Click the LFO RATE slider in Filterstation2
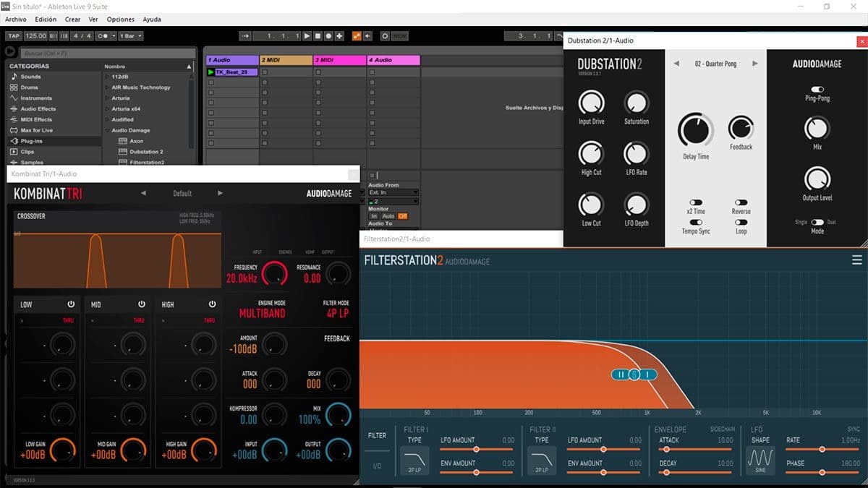This screenshot has width=868, height=488. pos(822,449)
